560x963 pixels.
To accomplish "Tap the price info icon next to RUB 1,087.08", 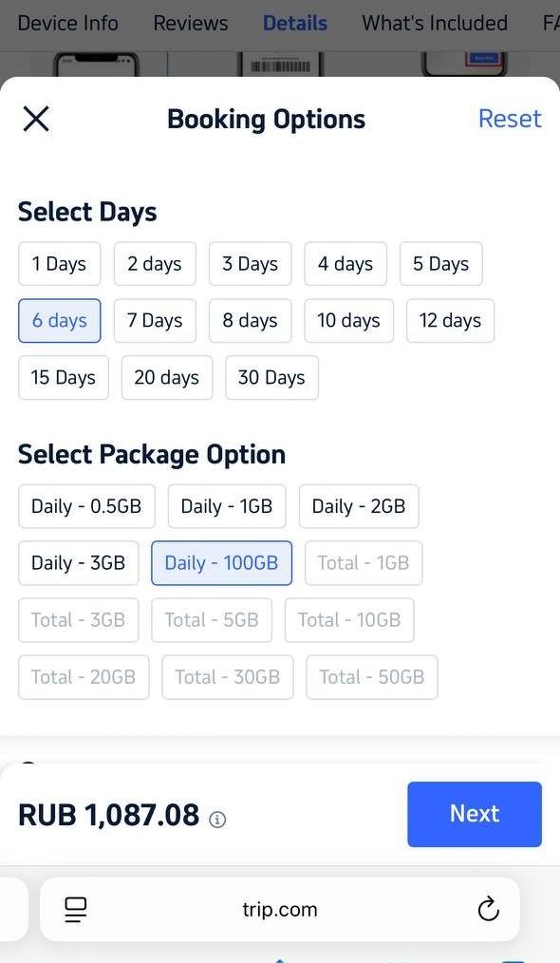I will tap(217, 820).
